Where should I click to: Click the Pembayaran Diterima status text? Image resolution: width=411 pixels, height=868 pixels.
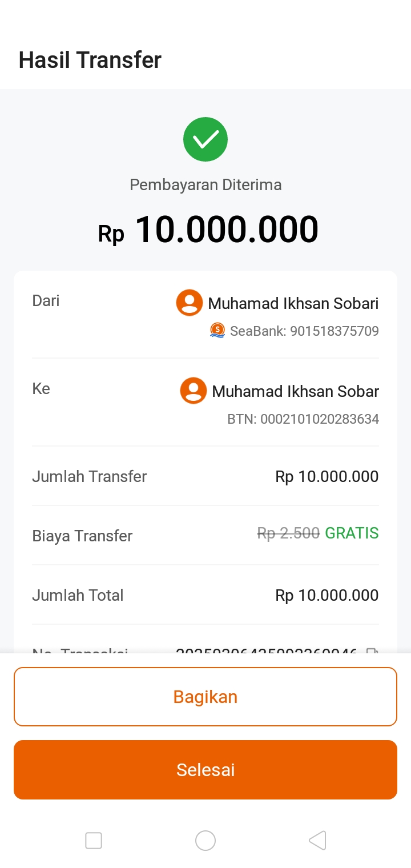point(205,185)
